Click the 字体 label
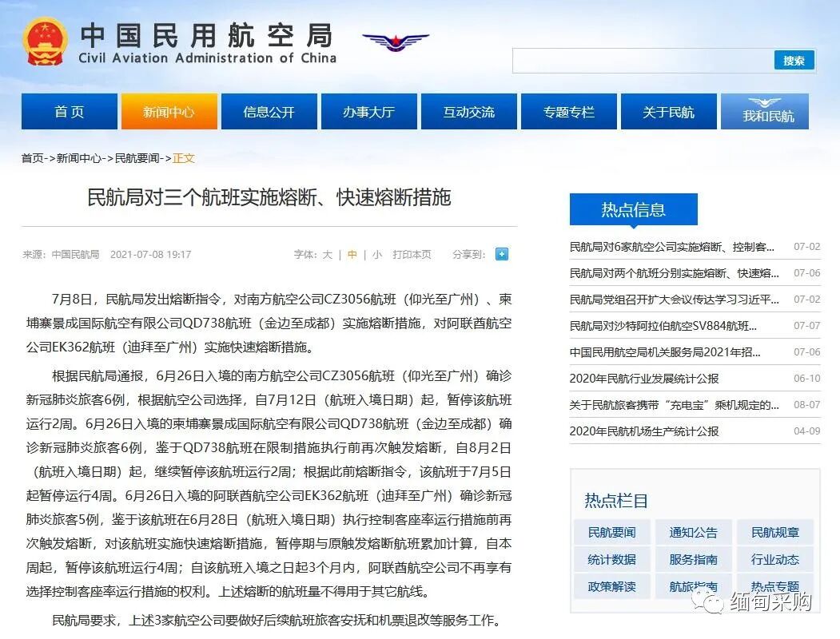 click(x=305, y=254)
